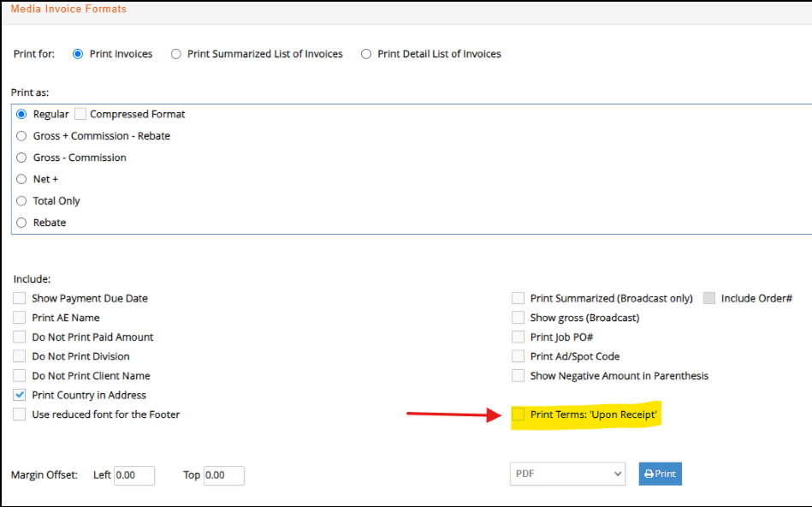Click the Left margin offset field
Screen dimensions: 812x507
pyautogui.click(x=134, y=475)
